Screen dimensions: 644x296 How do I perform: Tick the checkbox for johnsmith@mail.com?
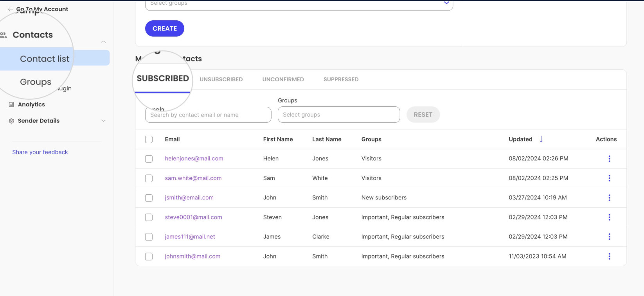(x=149, y=257)
